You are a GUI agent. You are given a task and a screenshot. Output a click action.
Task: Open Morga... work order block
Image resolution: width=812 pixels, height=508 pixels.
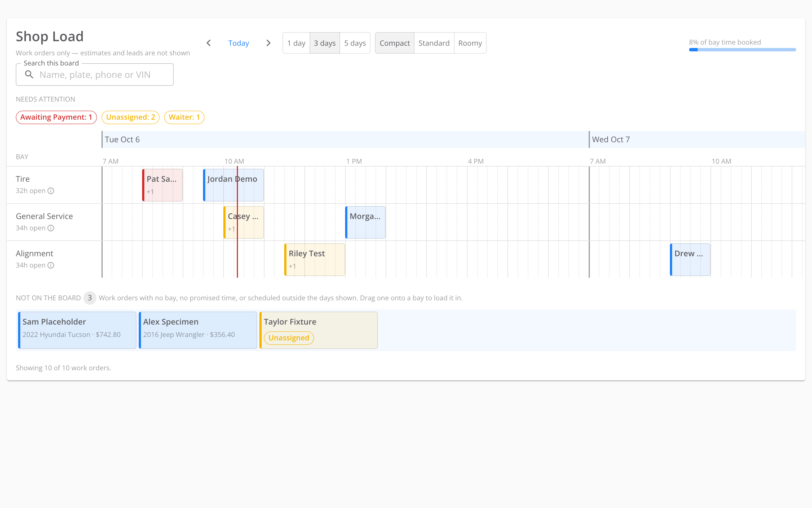point(365,222)
